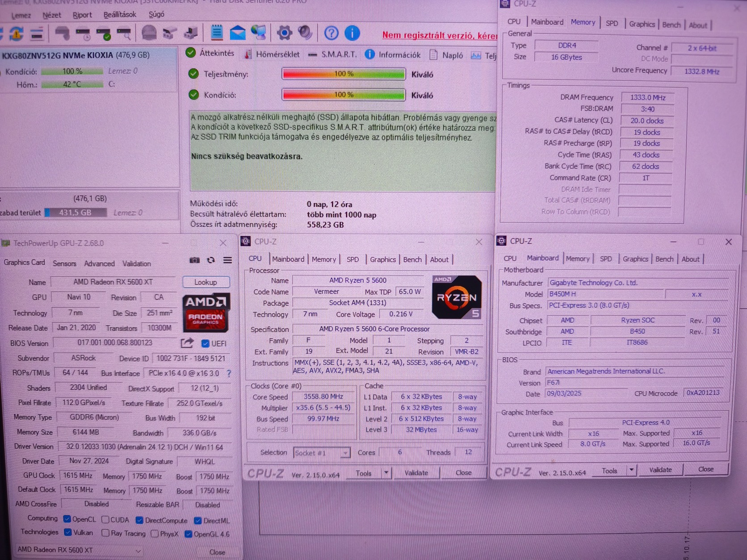Click the 431,5 GB free space bar
This screenshot has width=747, height=560.
(76, 213)
